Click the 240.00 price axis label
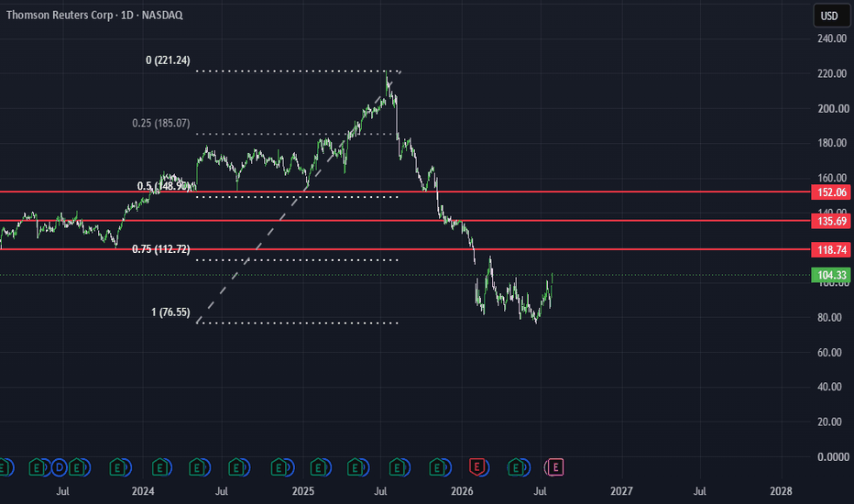854x504 pixels. (x=832, y=38)
